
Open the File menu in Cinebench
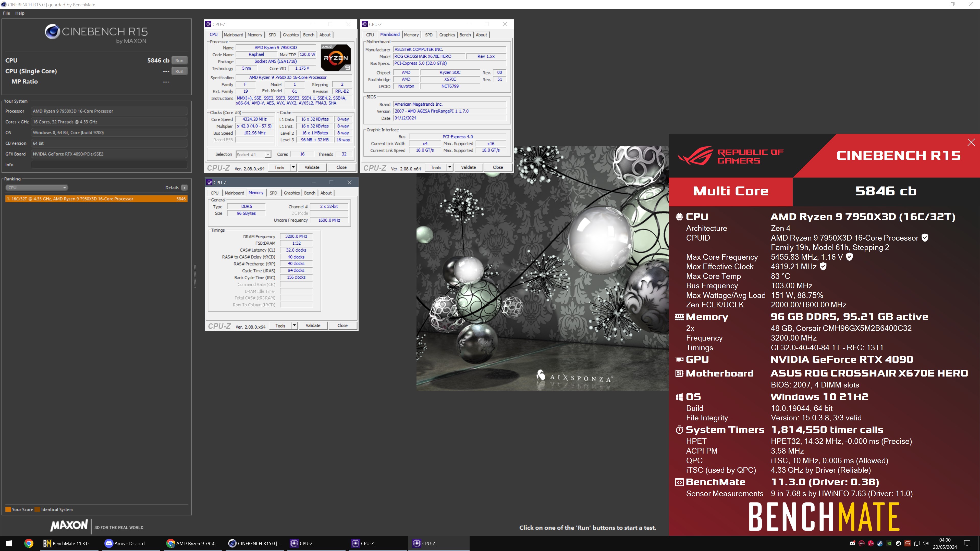pyautogui.click(x=6, y=13)
